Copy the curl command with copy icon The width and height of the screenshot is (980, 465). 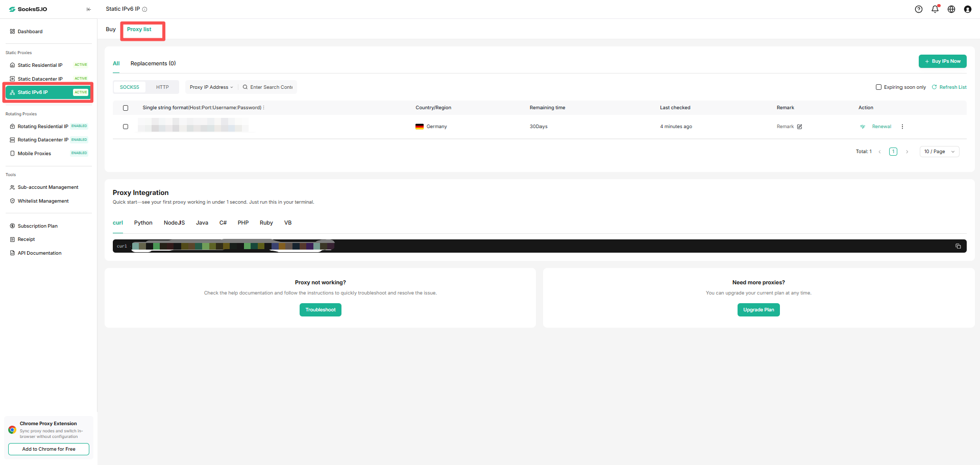point(958,246)
